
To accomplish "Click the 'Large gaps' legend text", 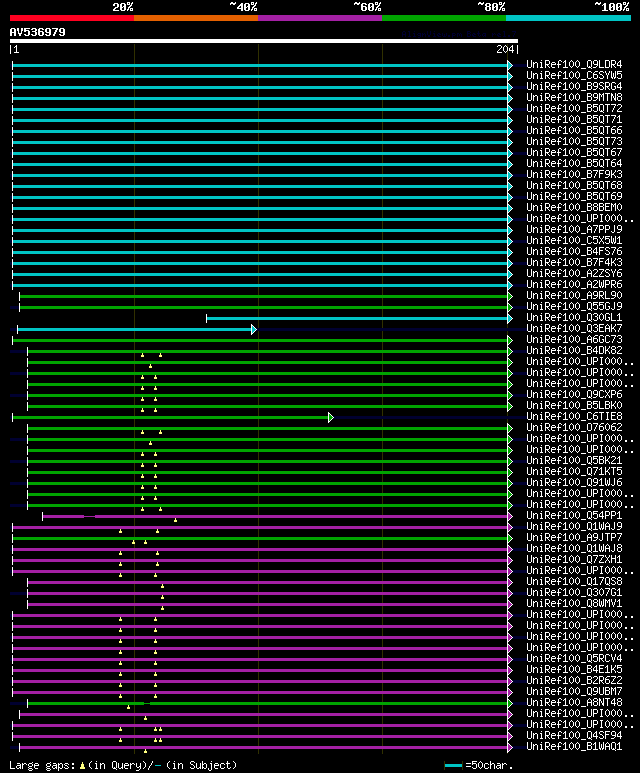I will [42, 766].
